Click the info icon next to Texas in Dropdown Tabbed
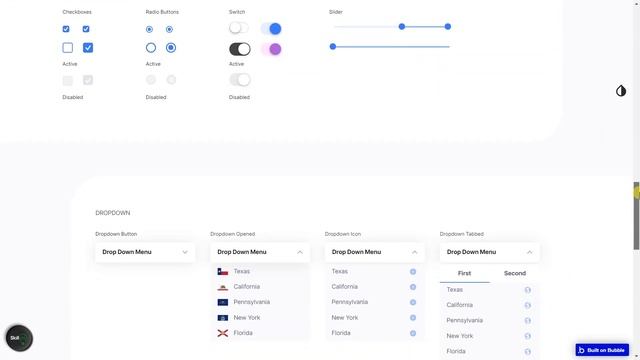The width and height of the screenshot is (640, 360). (527, 290)
